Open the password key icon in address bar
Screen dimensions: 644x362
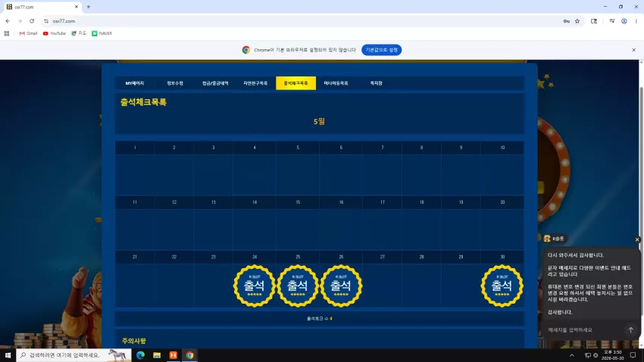pos(567,21)
